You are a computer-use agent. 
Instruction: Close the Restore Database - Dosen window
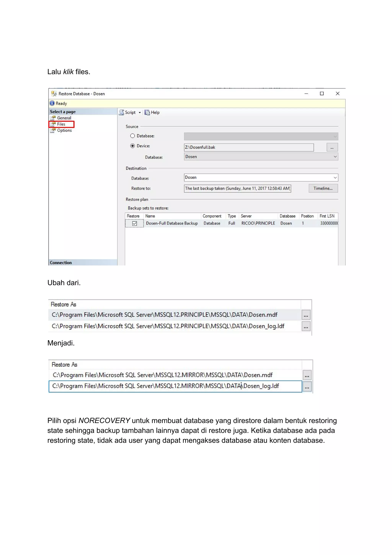point(338,93)
